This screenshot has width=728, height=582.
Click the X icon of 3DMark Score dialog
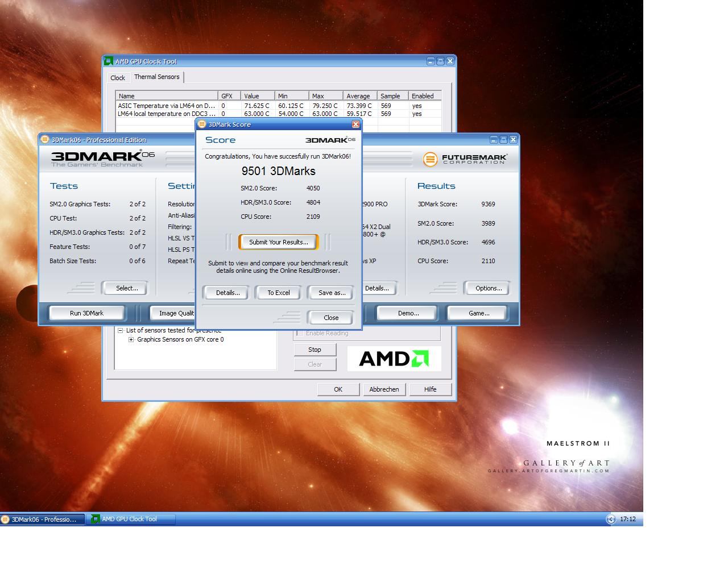click(x=355, y=124)
